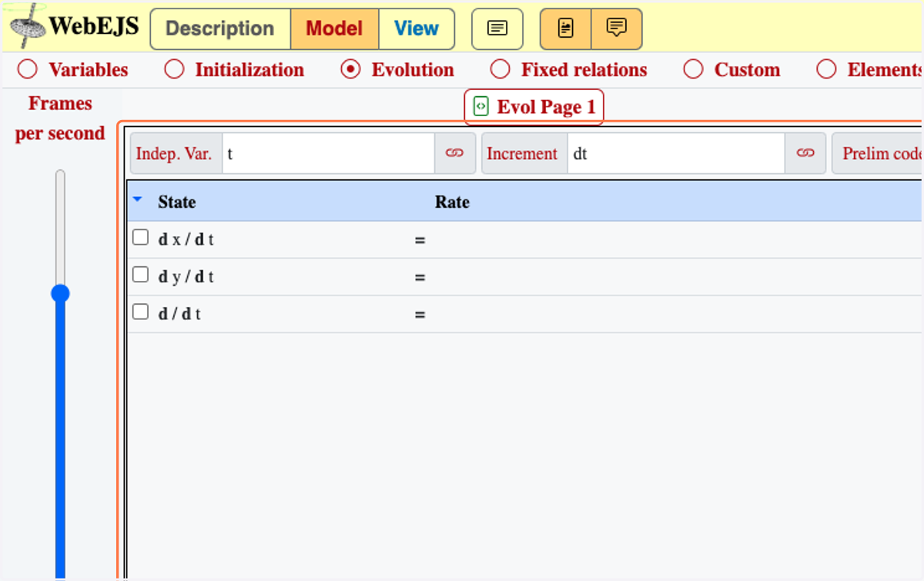Select the Evolution radio button
Screen dimensions: 924x581
pos(350,69)
